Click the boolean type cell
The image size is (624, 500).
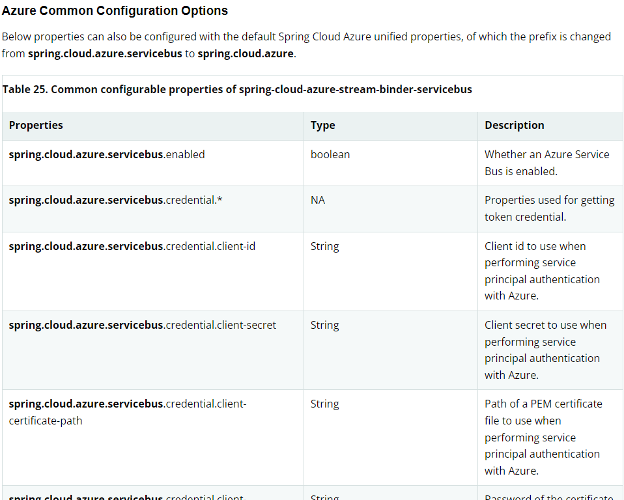tap(330, 155)
